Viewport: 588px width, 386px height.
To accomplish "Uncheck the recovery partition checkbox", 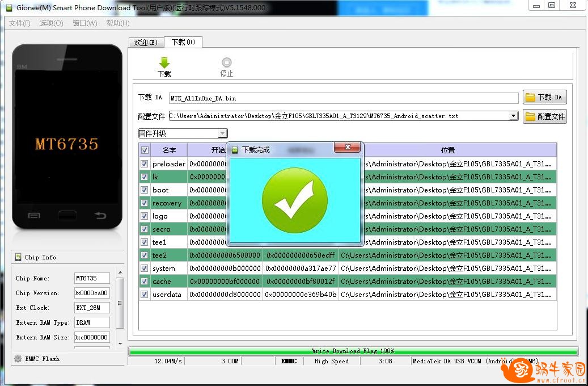I will (145, 203).
